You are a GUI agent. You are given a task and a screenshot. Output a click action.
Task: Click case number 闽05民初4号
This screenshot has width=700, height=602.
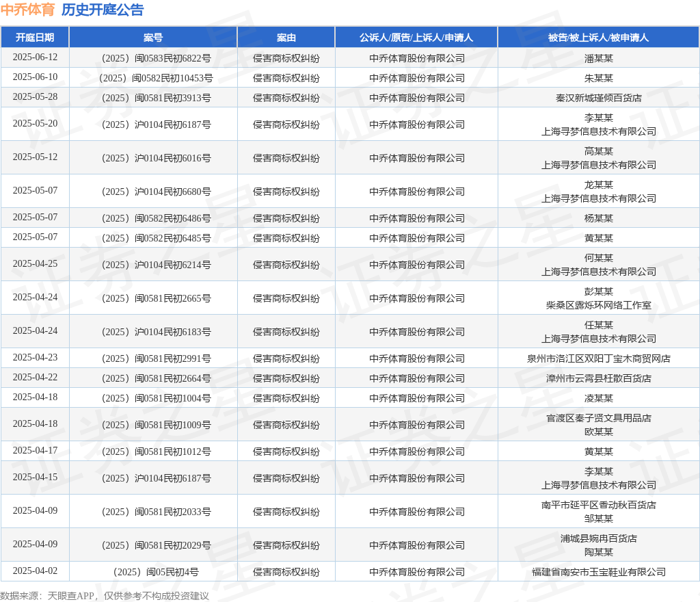pos(157,572)
